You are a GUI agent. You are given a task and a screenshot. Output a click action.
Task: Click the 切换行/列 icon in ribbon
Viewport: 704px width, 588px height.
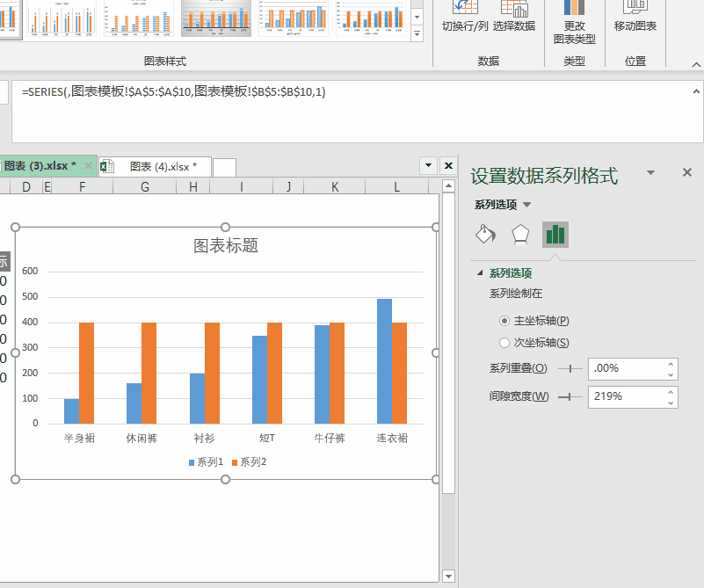[465, 9]
